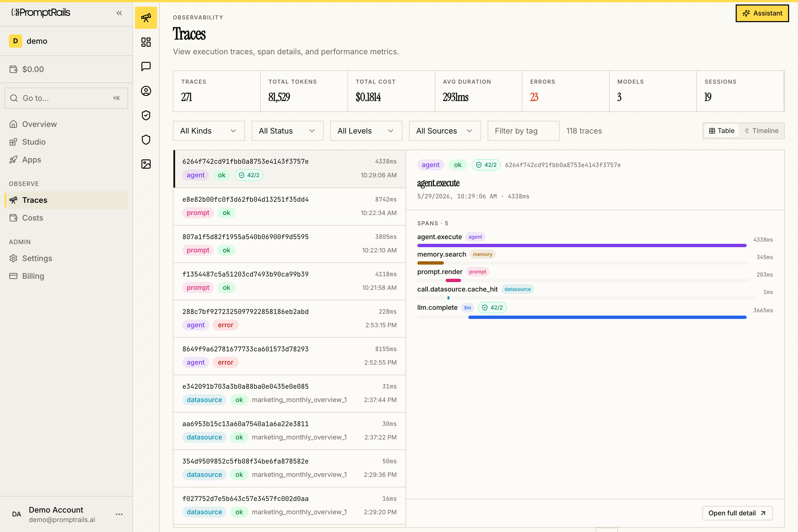Screen dimensions: 798x532
Task: Click the purple agent.execute span bar
Action: pos(582,246)
